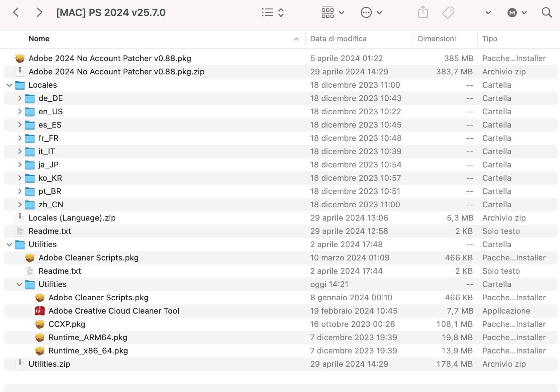Select Readme.txt icon dated 2 aprile 2024
This screenshot has width=560, height=392.
coord(30,271)
